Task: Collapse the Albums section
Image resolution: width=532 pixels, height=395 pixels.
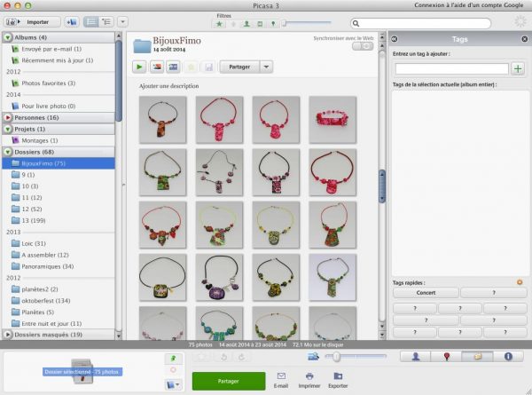Action: pos(7,37)
